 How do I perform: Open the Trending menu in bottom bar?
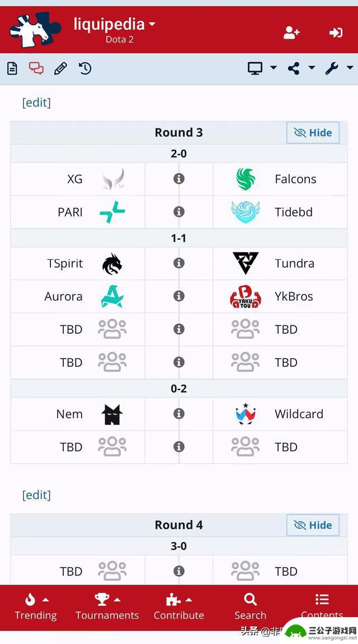point(36,606)
